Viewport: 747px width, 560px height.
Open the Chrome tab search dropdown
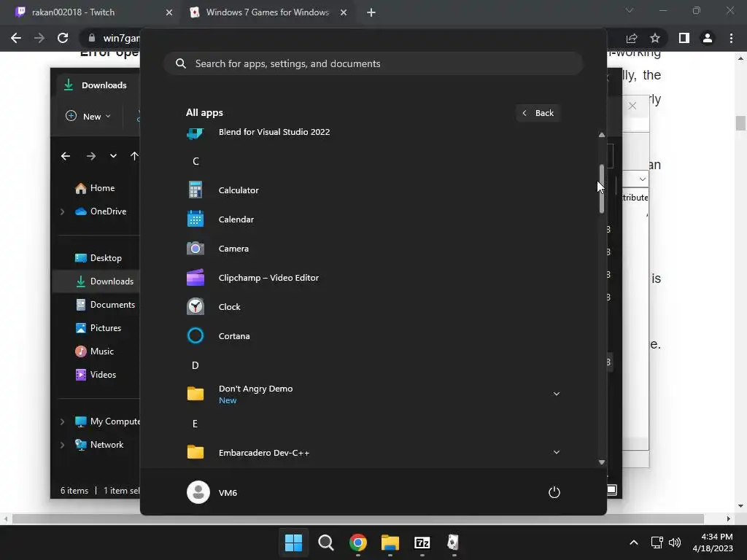click(630, 10)
